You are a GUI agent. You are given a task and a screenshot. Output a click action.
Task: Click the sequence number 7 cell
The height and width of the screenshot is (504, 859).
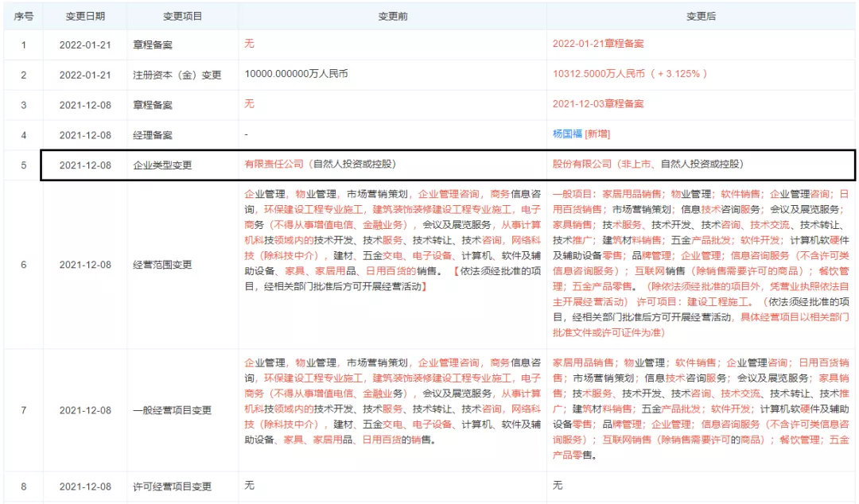(x=24, y=410)
